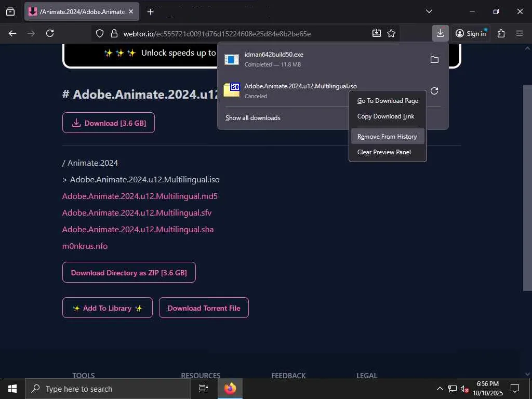Click the LEGAL footer heading

(x=367, y=376)
